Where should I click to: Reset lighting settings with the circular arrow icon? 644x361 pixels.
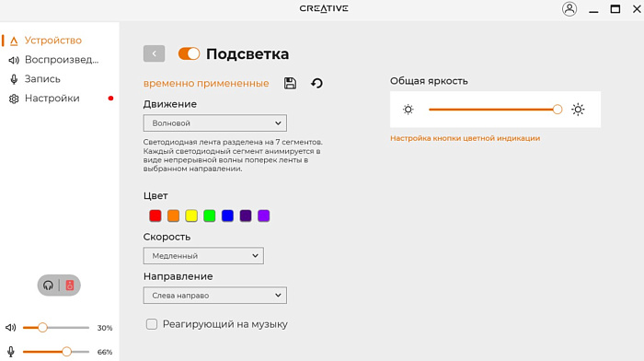coord(316,83)
